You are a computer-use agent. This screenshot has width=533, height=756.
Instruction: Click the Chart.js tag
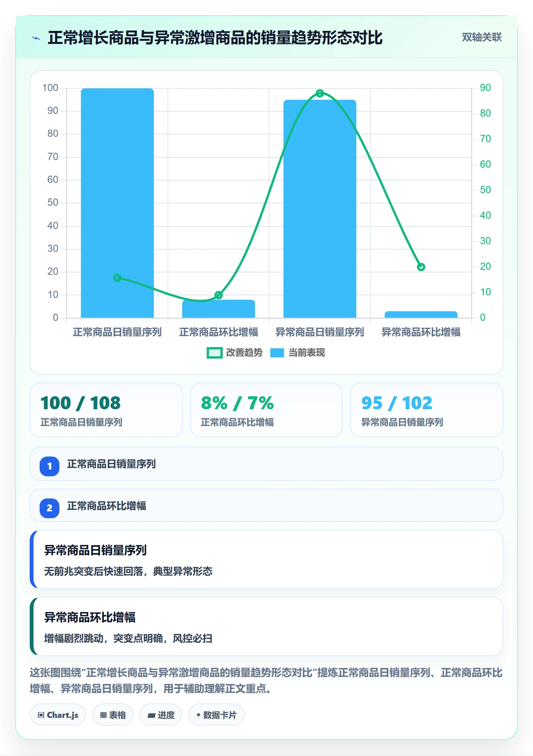tap(58, 715)
